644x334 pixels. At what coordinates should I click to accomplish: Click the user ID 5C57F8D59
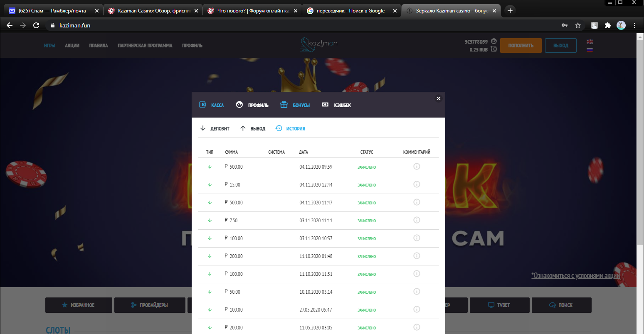[476, 42]
